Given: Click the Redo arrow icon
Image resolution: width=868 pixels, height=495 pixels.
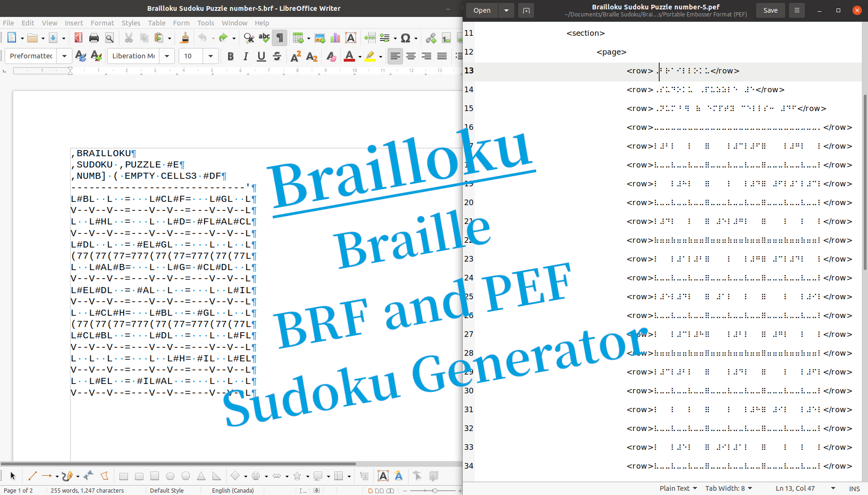Looking at the screenshot, I should pos(223,38).
